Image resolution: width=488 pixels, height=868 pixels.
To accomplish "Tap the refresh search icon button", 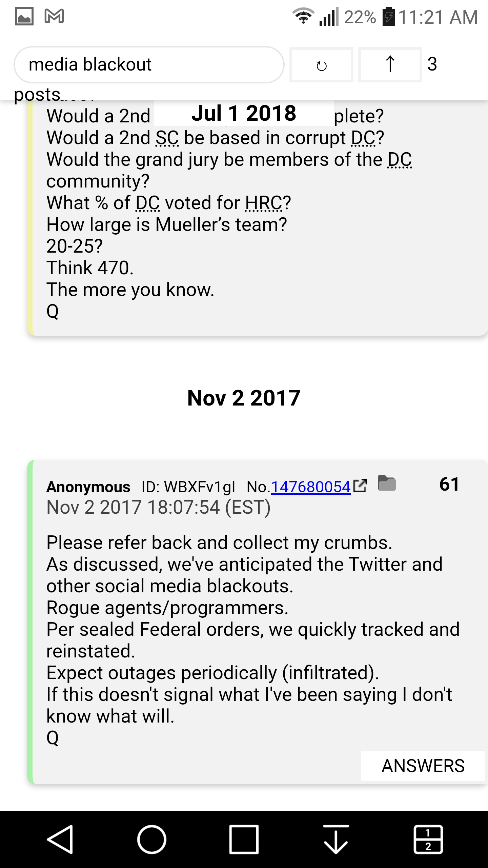I will tap(321, 65).
